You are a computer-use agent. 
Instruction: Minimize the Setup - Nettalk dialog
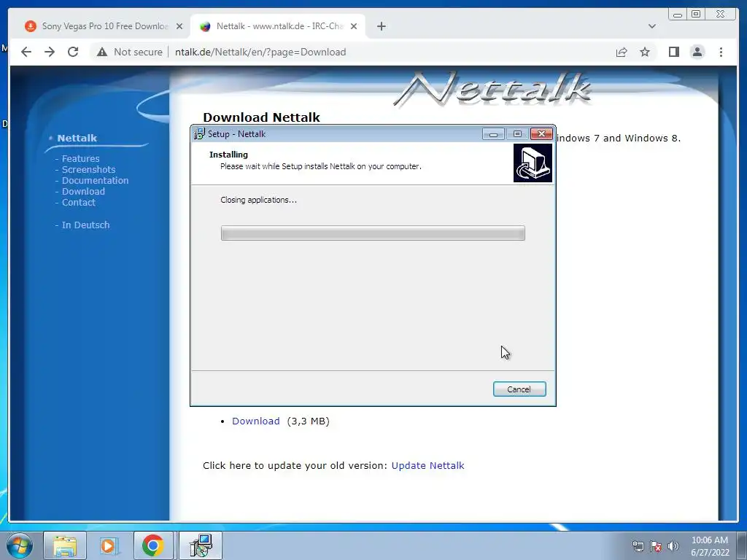coord(493,134)
